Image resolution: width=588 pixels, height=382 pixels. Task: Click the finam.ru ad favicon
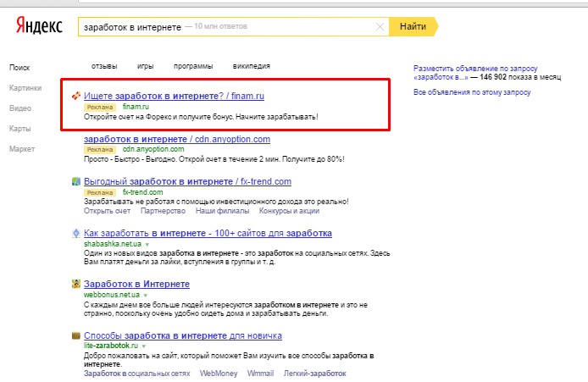coord(75,96)
